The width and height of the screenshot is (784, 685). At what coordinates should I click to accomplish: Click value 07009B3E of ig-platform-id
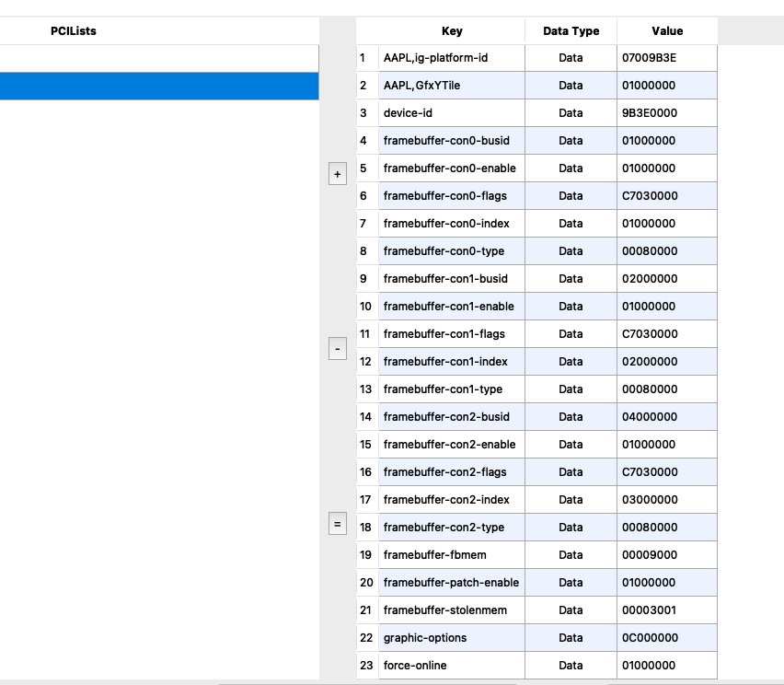[667, 58]
